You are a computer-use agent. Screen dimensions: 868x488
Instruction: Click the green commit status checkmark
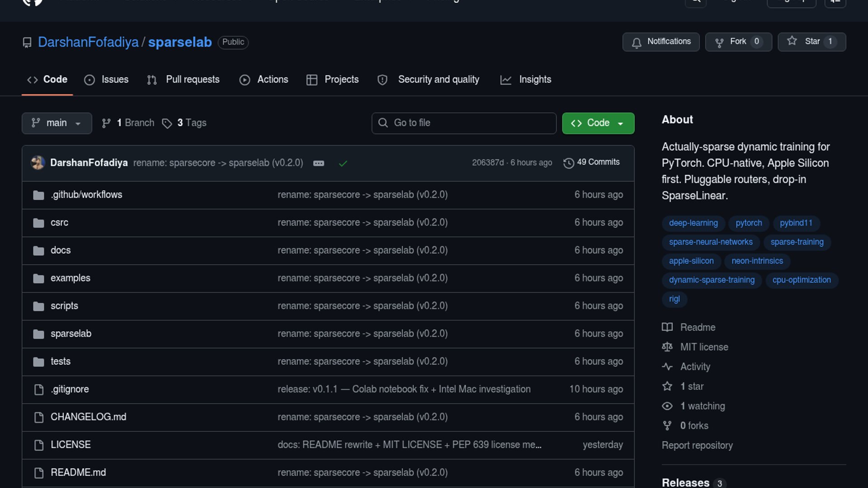pos(343,163)
